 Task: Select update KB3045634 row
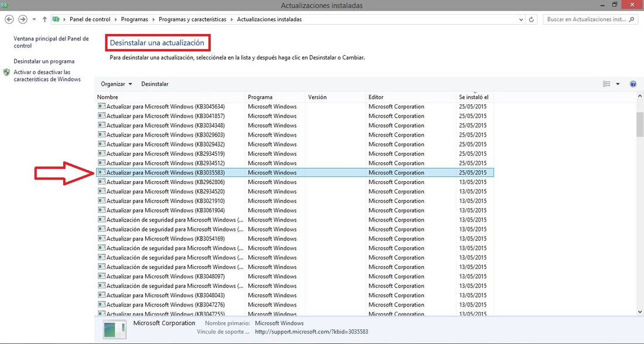294,107
